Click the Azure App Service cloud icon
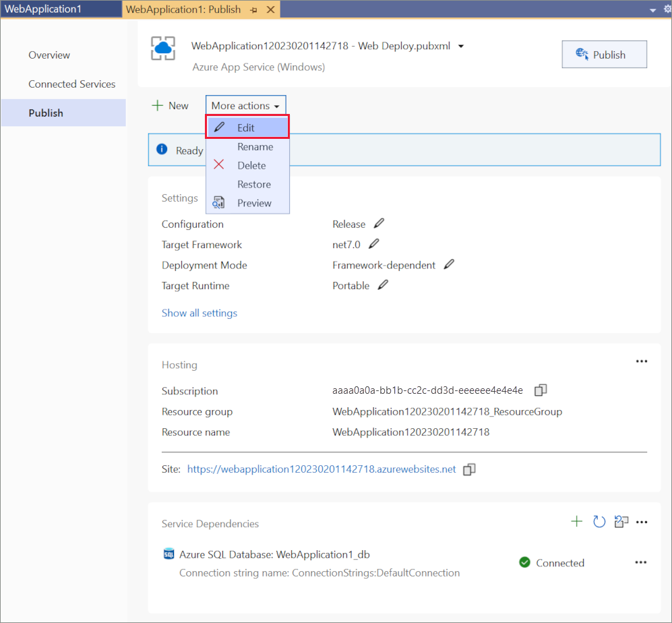 [162, 48]
